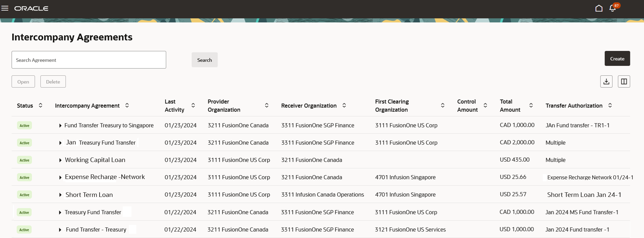Click 3121 FusionOne US Services cell
This screenshot has width=644, height=238.
[x=410, y=230]
